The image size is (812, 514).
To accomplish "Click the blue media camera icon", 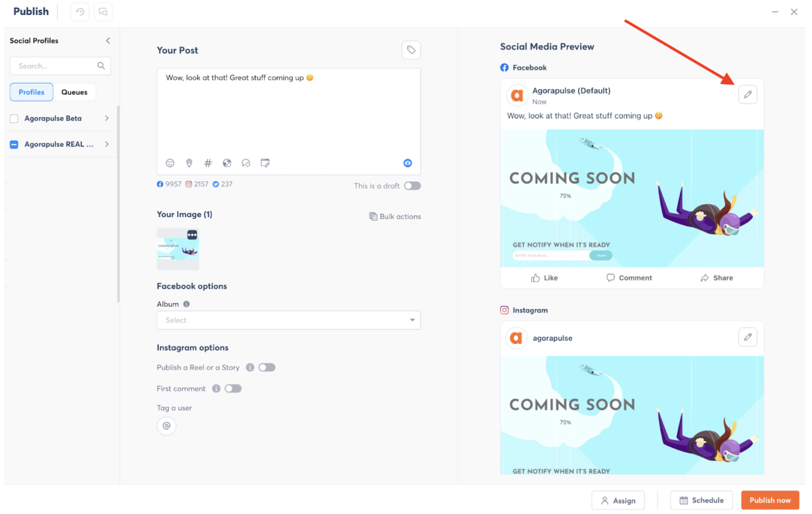I will pos(408,163).
